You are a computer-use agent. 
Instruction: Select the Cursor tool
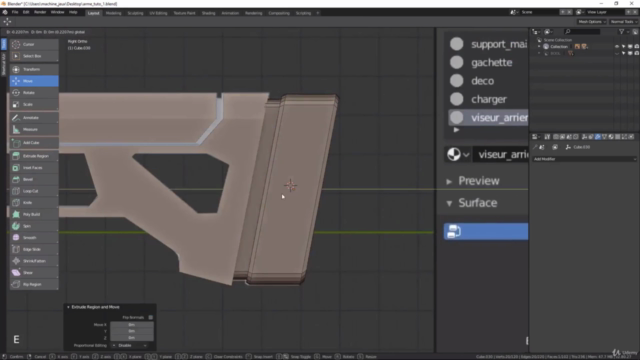[x=34, y=44]
